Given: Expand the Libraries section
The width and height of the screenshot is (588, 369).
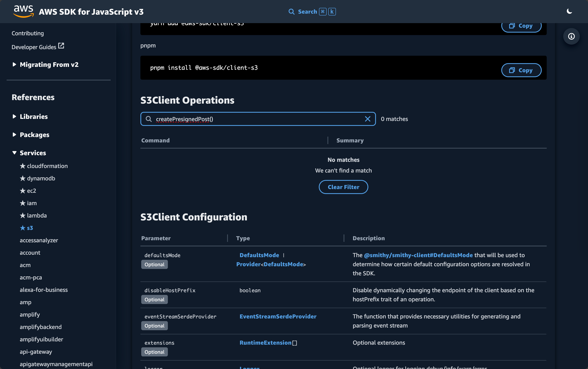Looking at the screenshot, I should [x=14, y=116].
